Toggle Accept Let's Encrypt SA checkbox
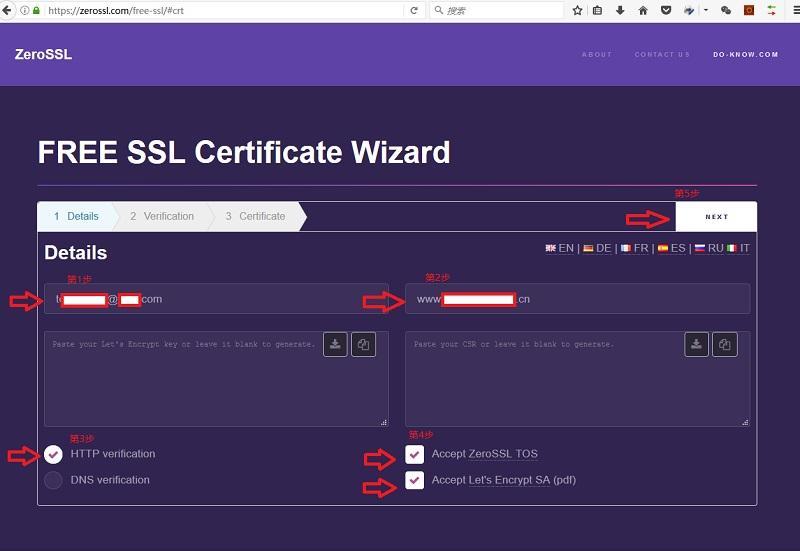Screen dimensions: 800x551 (414, 480)
